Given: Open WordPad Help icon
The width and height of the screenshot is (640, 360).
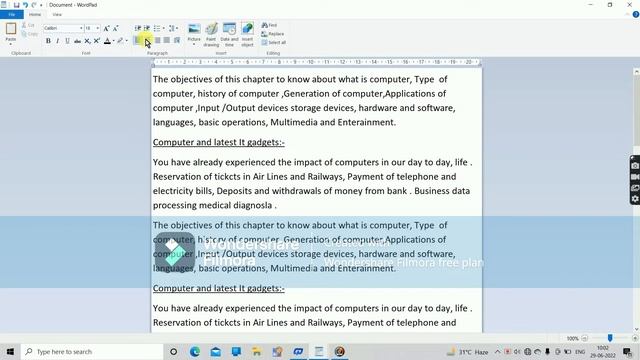Looking at the screenshot, I should pyautogui.click(x=636, y=14).
